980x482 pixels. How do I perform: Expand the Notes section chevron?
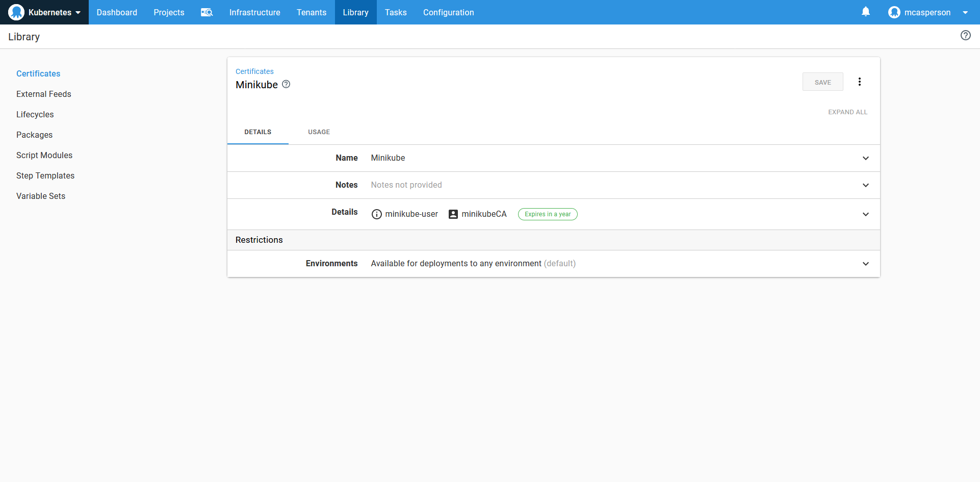[865, 185]
